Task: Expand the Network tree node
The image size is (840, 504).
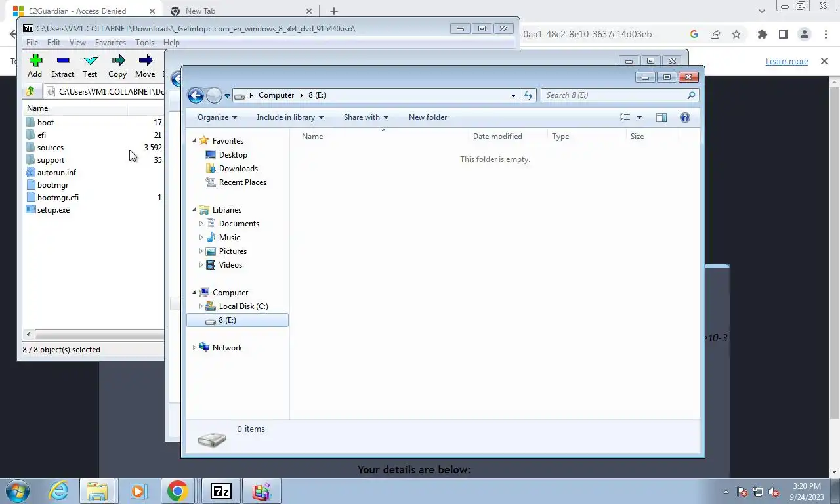Action: click(194, 348)
